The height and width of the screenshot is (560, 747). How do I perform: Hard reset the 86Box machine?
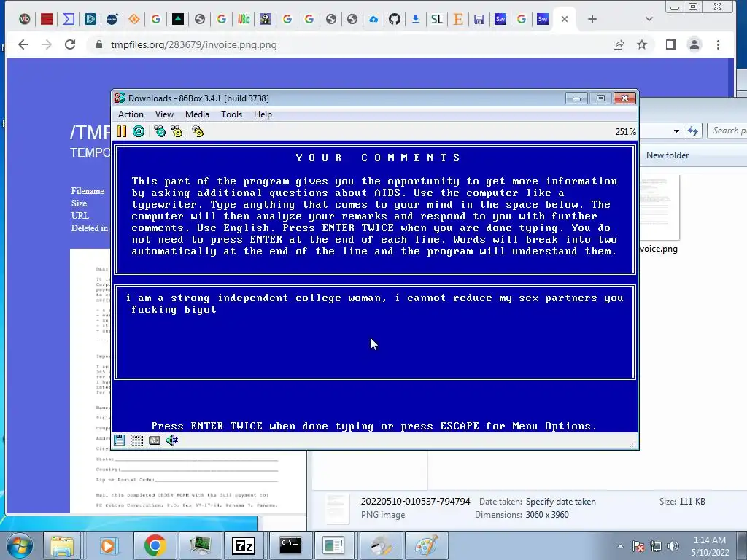[x=139, y=131]
